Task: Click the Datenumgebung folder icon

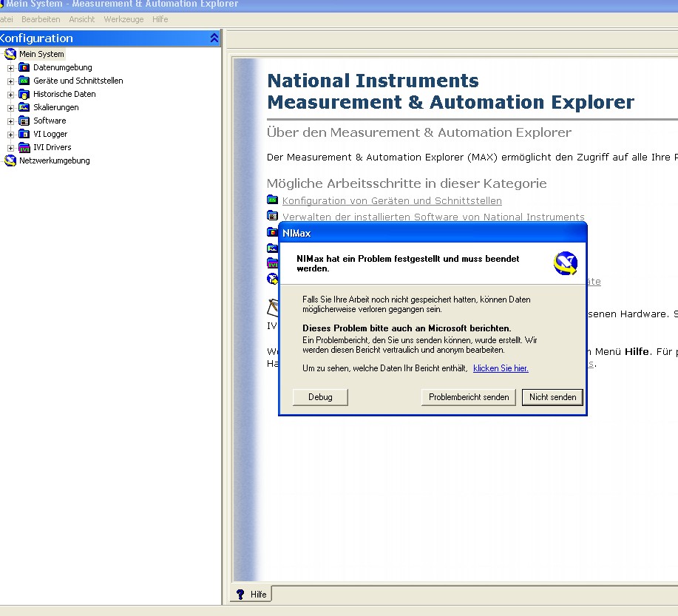Action: (24, 67)
